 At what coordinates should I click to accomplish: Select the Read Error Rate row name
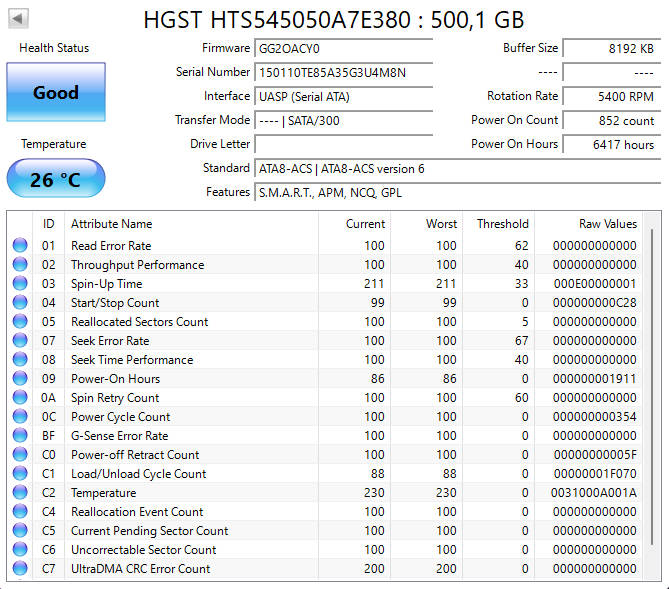point(111,246)
